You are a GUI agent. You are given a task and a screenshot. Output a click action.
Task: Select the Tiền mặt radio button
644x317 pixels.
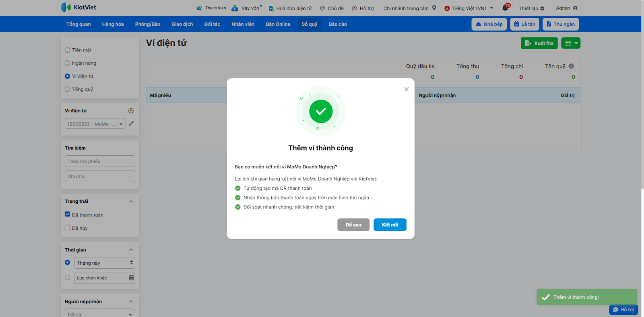67,50
